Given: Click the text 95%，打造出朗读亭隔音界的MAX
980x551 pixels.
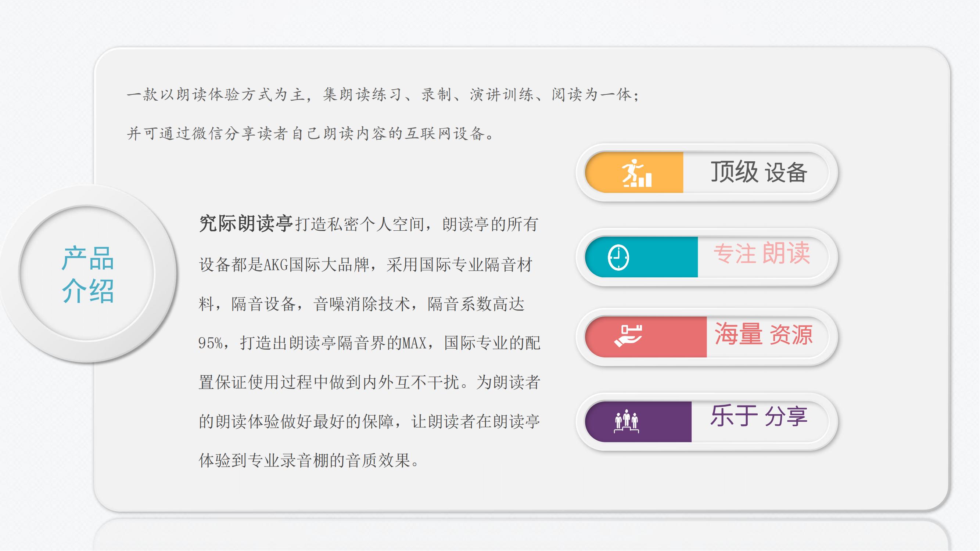Looking at the screenshot, I should click(312, 343).
